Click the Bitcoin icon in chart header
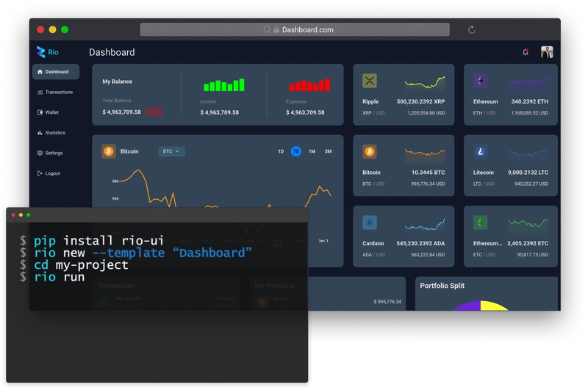588x390 pixels. pos(109,151)
